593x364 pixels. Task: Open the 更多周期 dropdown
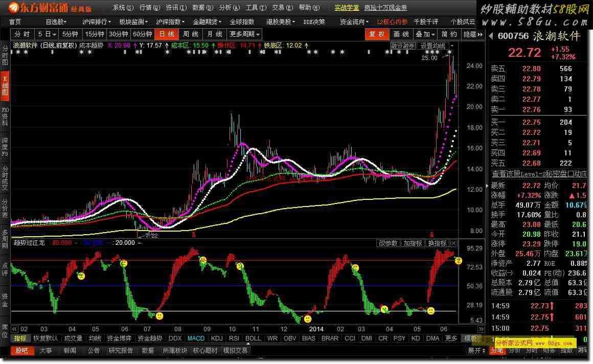[x=245, y=34]
